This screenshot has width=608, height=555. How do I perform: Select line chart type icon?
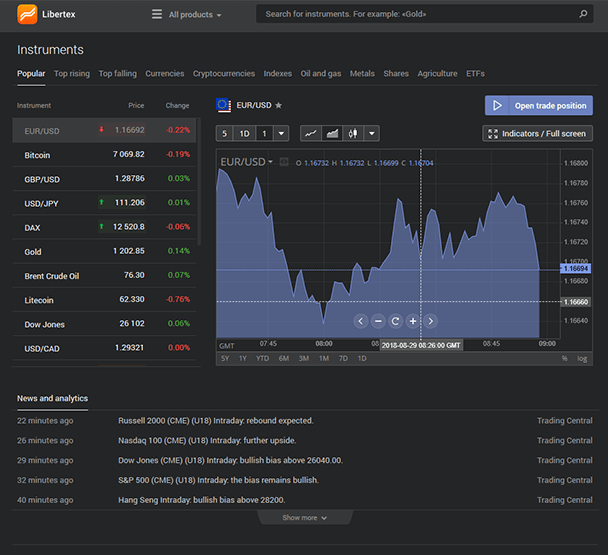pyautogui.click(x=311, y=134)
